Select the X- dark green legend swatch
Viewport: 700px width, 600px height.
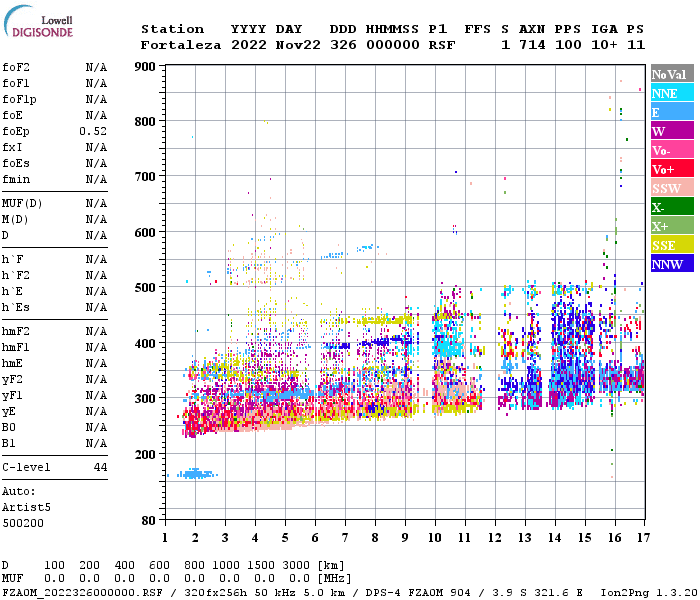click(672, 207)
